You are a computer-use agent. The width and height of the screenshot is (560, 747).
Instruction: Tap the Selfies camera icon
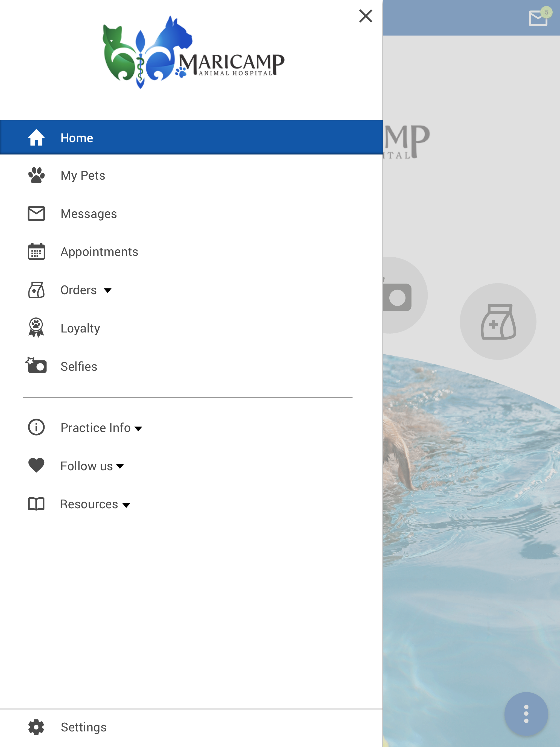click(36, 365)
